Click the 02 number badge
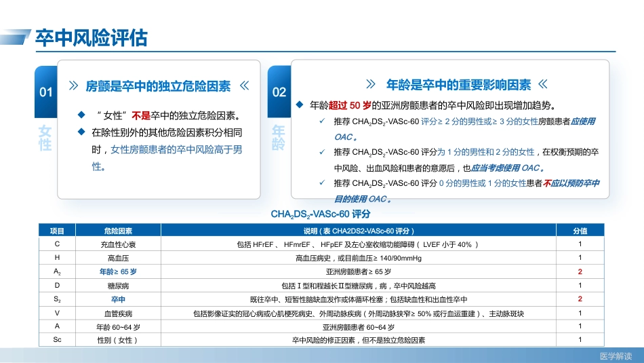 tap(279, 92)
